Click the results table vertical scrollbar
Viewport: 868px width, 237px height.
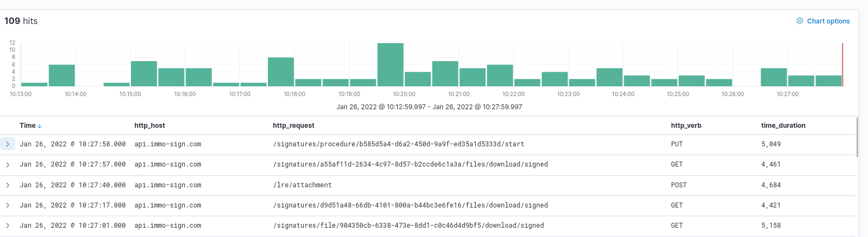click(x=857, y=137)
